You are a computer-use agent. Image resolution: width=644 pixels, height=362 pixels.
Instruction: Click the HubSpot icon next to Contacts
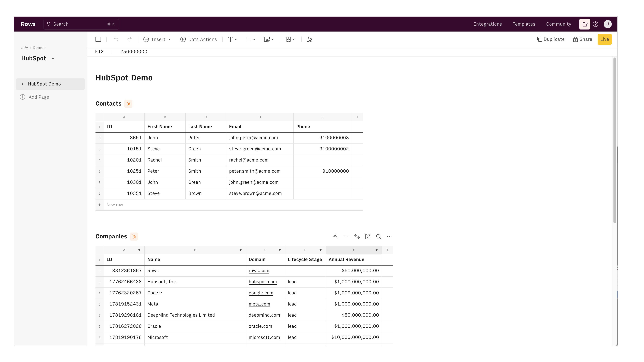pos(129,103)
